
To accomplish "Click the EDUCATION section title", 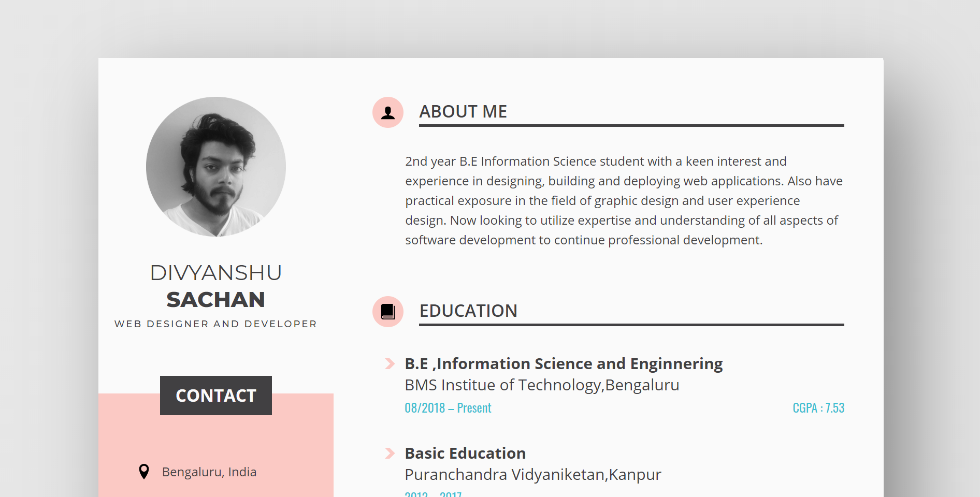I will click(469, 311).
